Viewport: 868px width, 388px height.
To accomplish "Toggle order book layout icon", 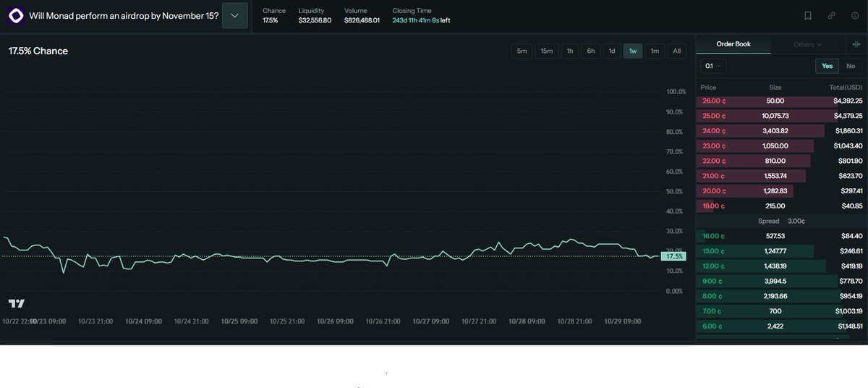I will (x=856, y=44).
